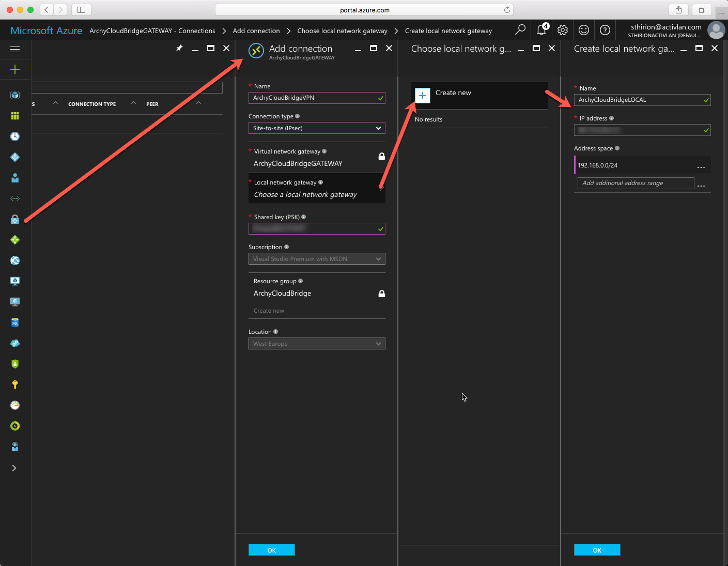Open the padlock gateway icon in sidebar
Image resolution: width=728 pixels, height=566 pixels.
[15, 219]
